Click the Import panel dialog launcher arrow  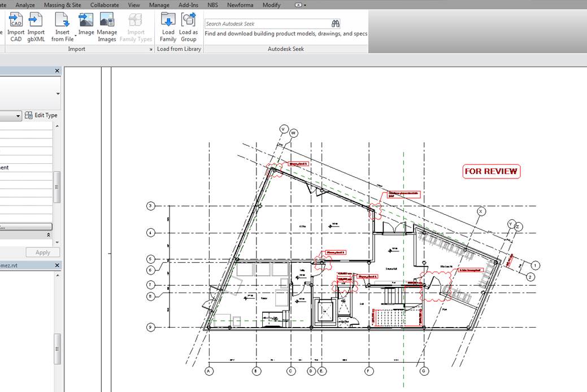pyautogui.click(x=150, y=49)
